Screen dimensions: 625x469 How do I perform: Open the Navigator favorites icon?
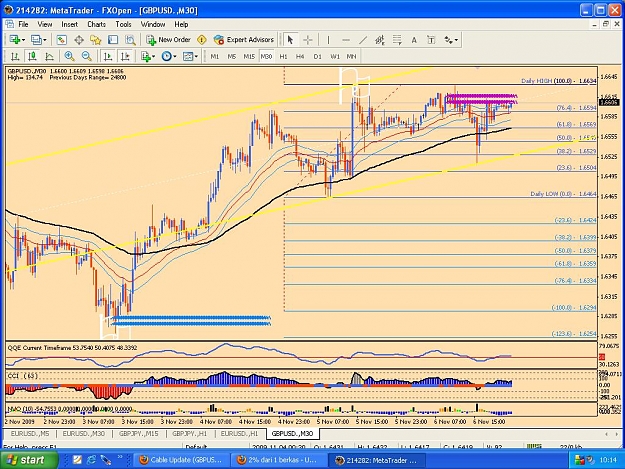tap(96, 40)
